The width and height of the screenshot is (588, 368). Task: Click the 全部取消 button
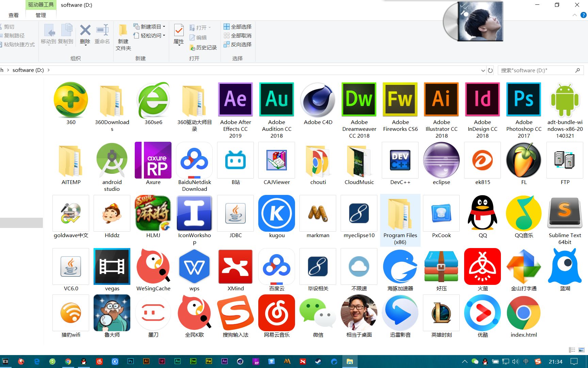click(238, 35)
